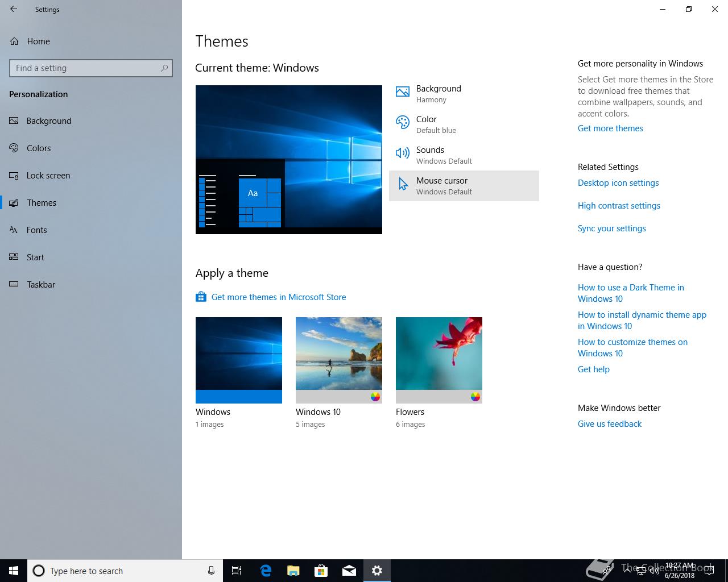Open Start personalization page

coord(91,257)
